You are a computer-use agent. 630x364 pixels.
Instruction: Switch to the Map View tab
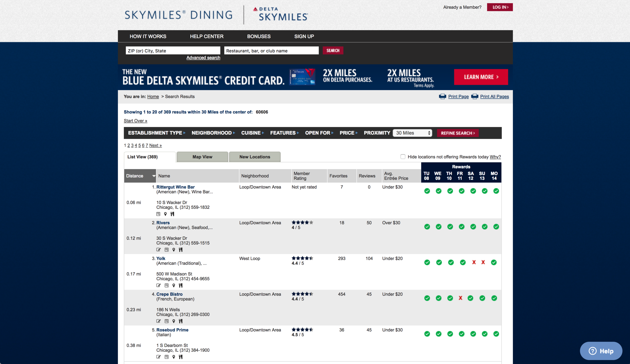point(202,157)
